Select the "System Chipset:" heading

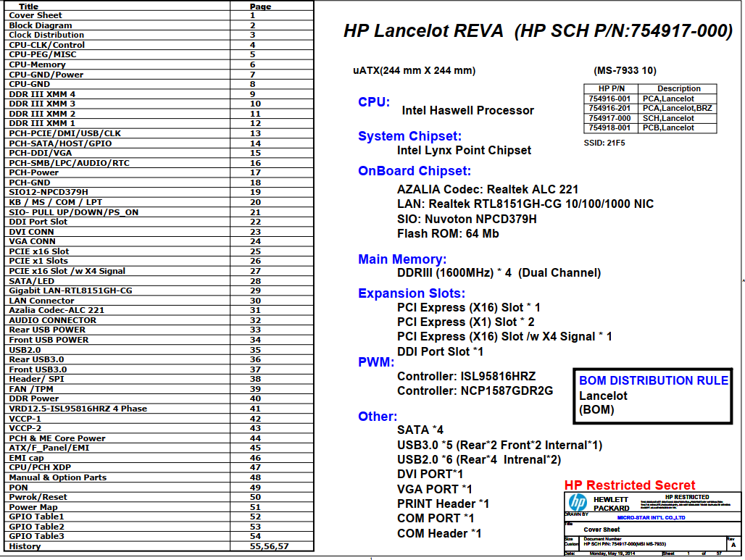(x=409, y=136)
